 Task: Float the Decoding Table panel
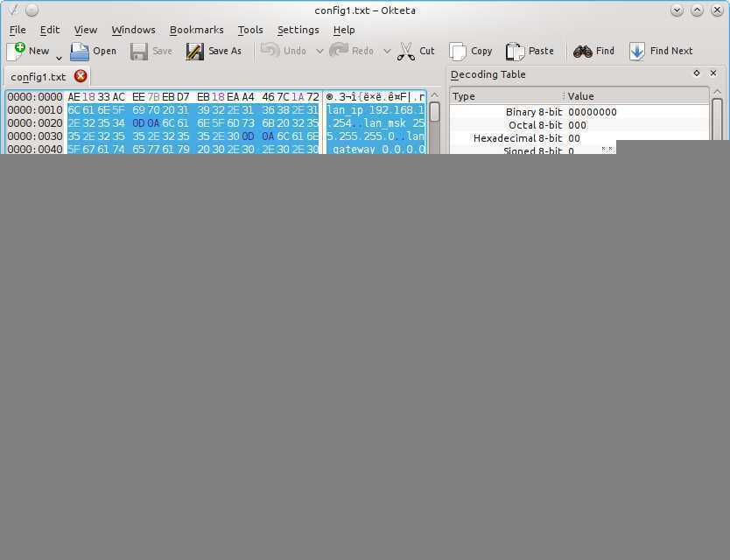pyautogui.click(x=697, y=73)
